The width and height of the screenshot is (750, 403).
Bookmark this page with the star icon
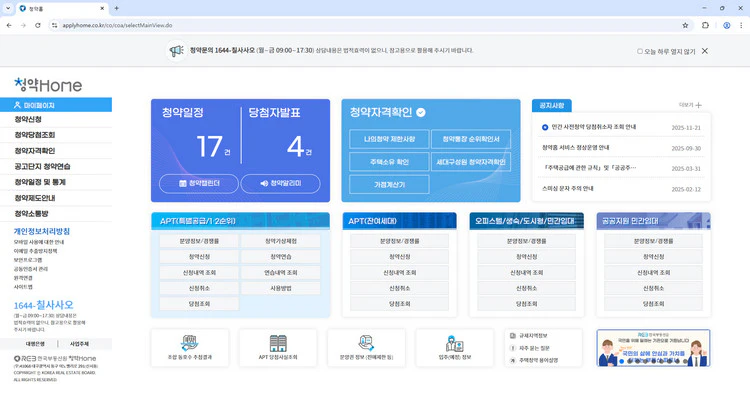pyautogui.click(x=685, y=25)
